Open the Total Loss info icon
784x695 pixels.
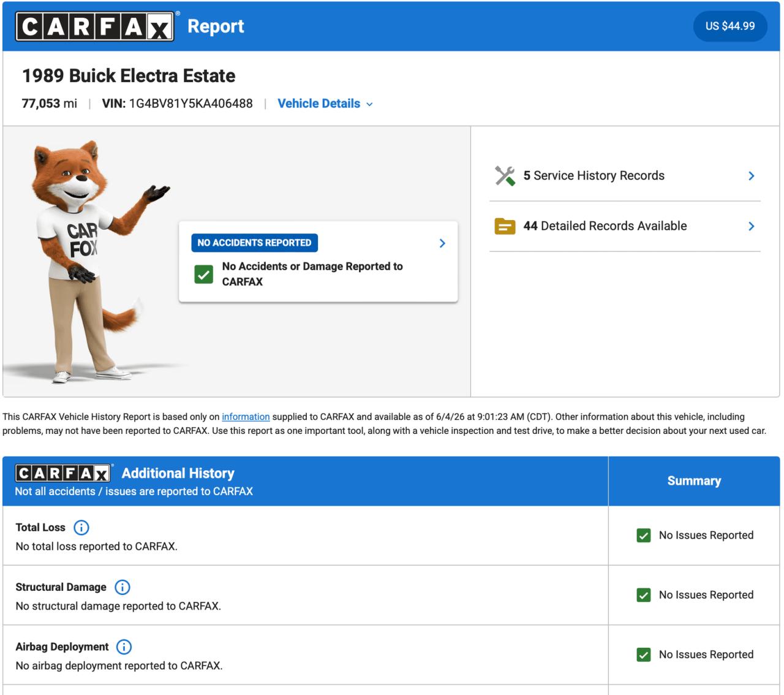(x=81, y=527)
